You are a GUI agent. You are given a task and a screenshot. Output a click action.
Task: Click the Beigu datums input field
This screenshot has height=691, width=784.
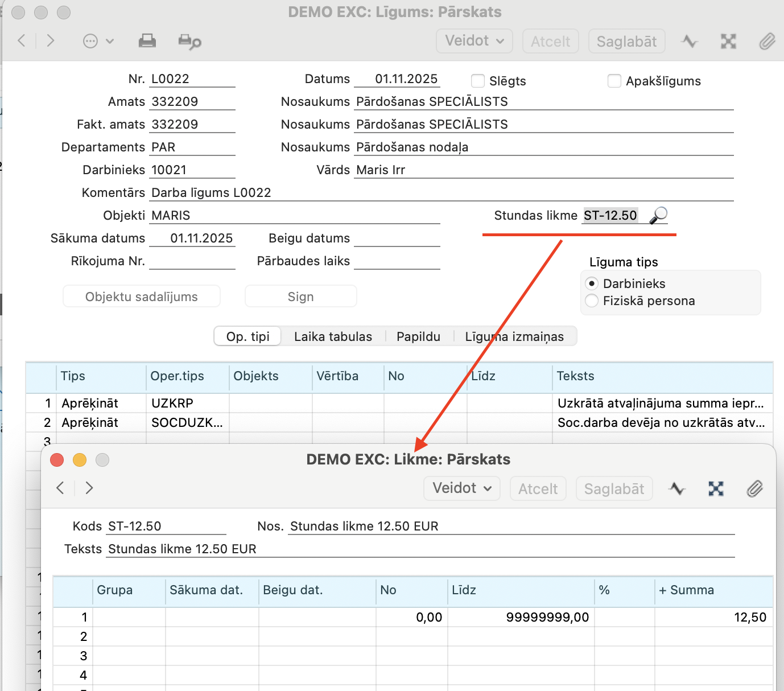tap(397, 238)
